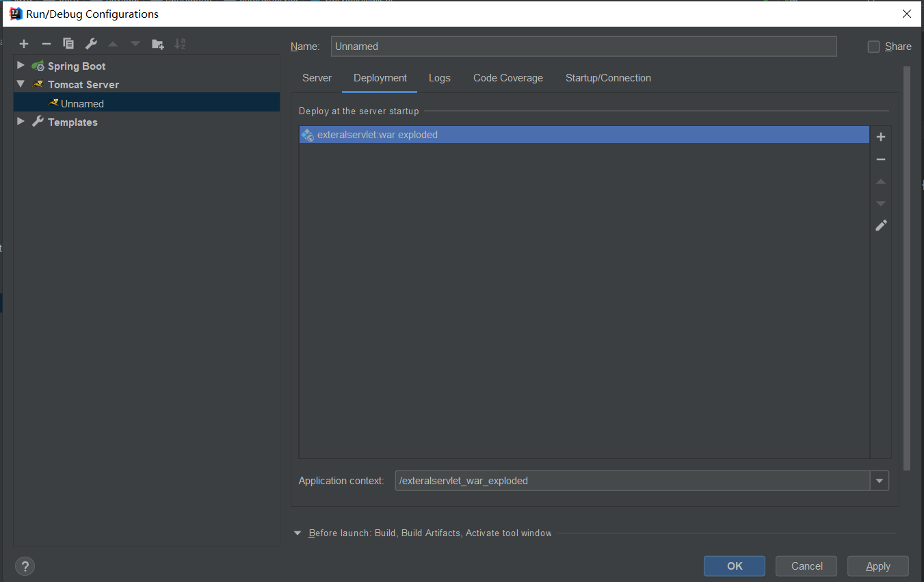Click the Before launch section label
Viewport: 924px width, 582px height.
[x=430, y=533]
